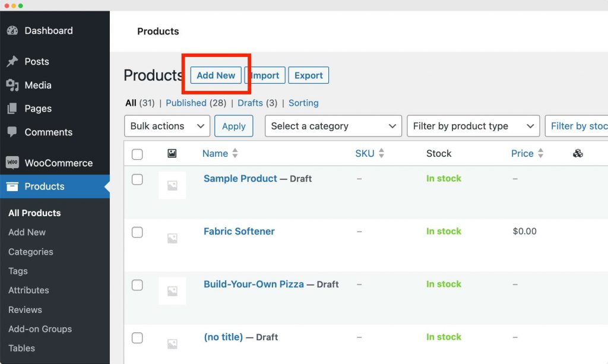Check the Fabric Softener row checkbox
Image resolution: width=608 pixels, height=364 pixels.
(137, 232)
